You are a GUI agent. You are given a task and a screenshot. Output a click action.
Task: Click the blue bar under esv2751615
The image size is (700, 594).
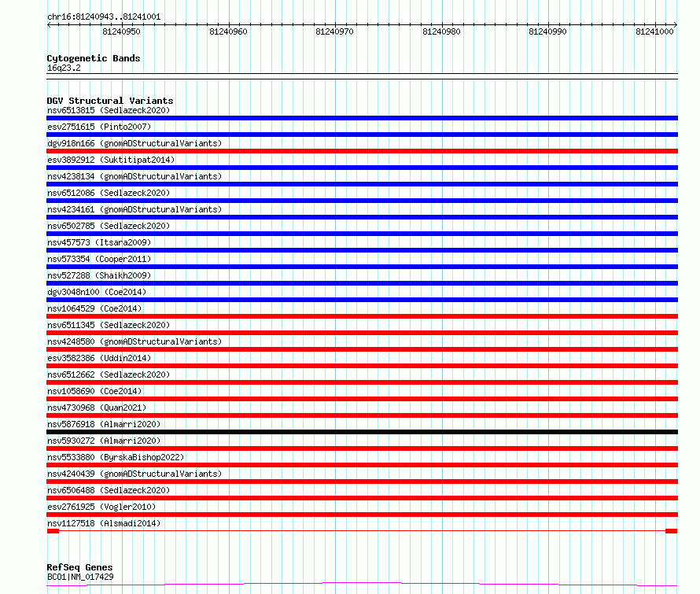point(362,135)
